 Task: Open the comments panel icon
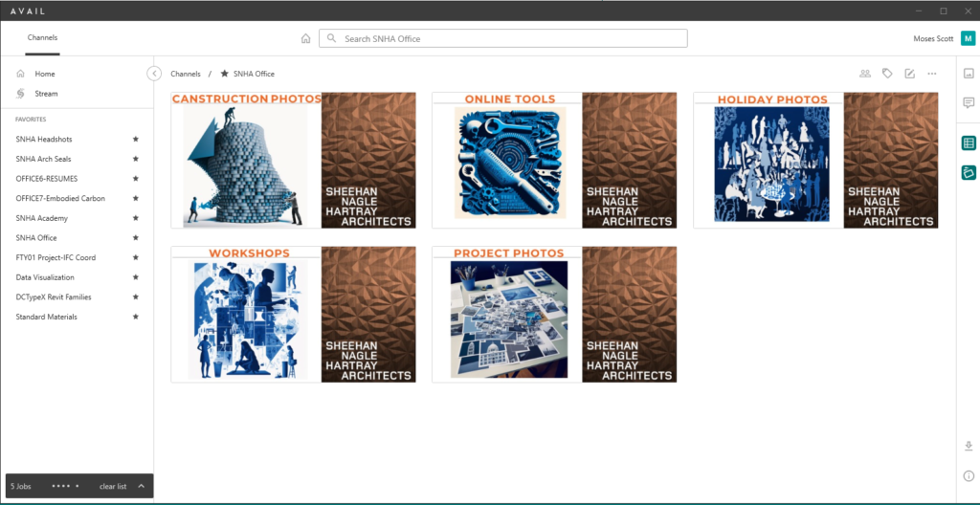(969, 102)
